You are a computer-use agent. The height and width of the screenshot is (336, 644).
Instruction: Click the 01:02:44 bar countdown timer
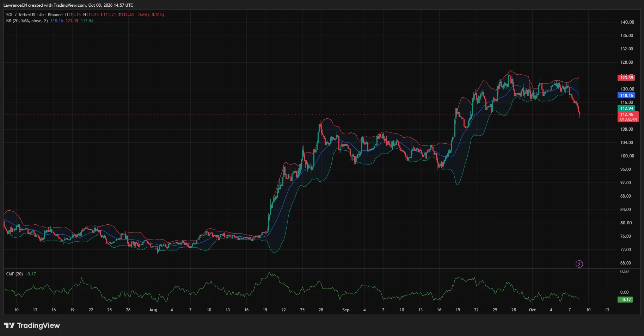coord(628,119)
